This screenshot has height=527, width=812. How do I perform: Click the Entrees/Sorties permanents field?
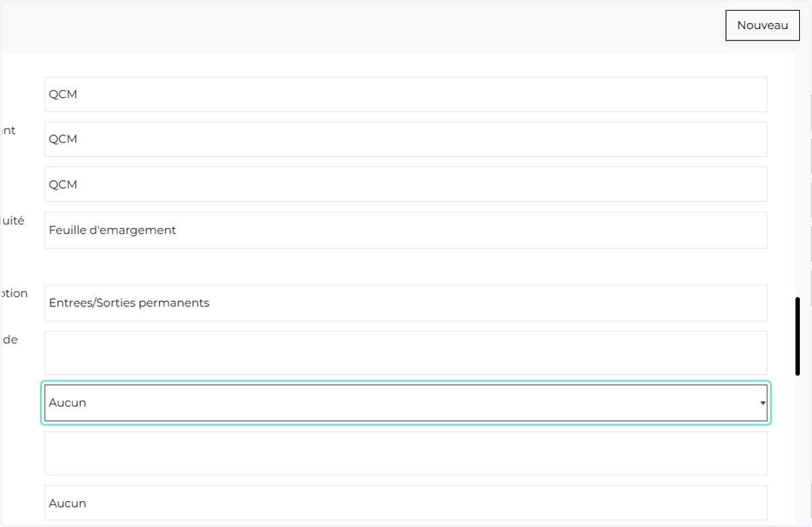[406, 303]
